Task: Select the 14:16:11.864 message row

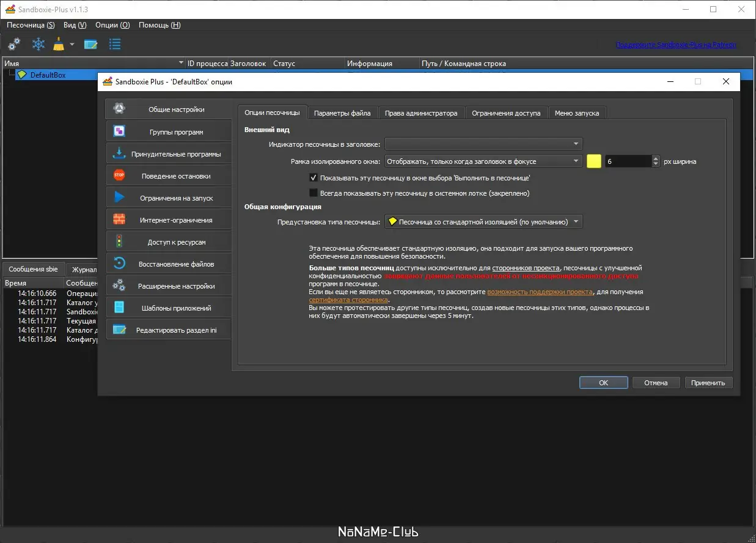Action: tap(51, 339)
